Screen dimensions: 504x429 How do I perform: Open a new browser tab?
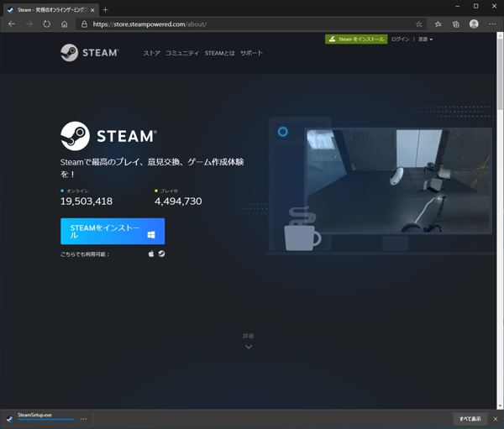point(105,10)
